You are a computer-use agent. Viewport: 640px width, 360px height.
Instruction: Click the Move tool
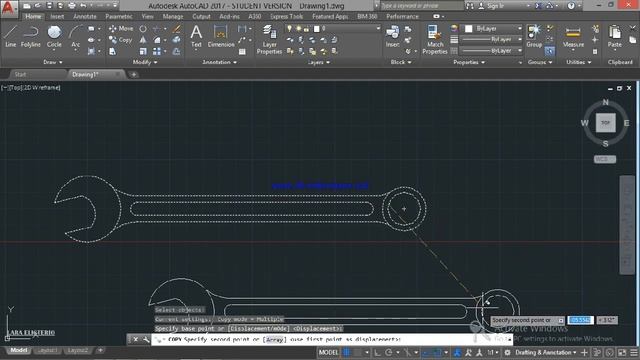tap(121, 29)
